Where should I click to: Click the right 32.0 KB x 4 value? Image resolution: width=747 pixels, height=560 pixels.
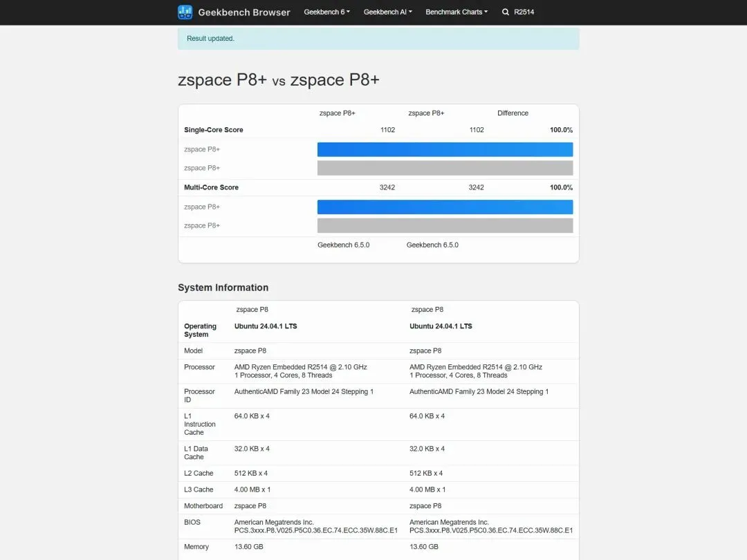pos(427,449)
